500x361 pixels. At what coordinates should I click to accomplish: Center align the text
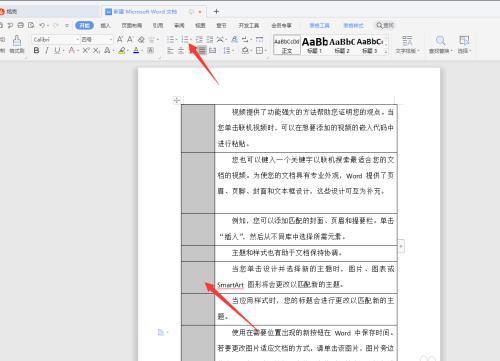coord(181,51)
